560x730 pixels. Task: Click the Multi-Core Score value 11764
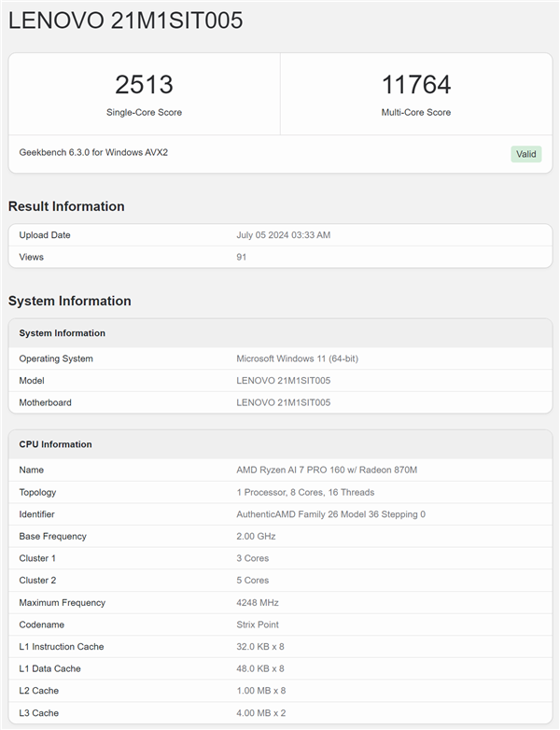415,85
